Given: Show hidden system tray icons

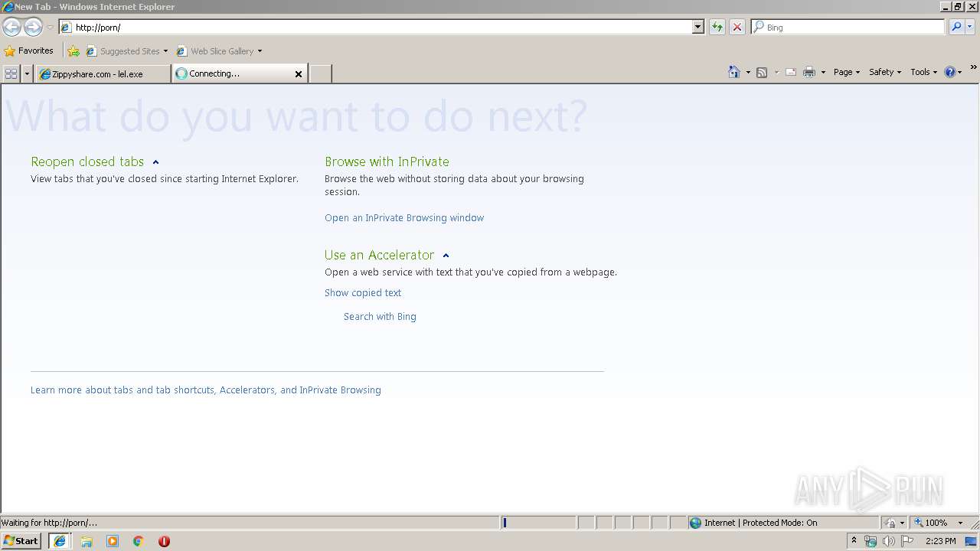Looking at the screenshot, I should click(854, 541).
